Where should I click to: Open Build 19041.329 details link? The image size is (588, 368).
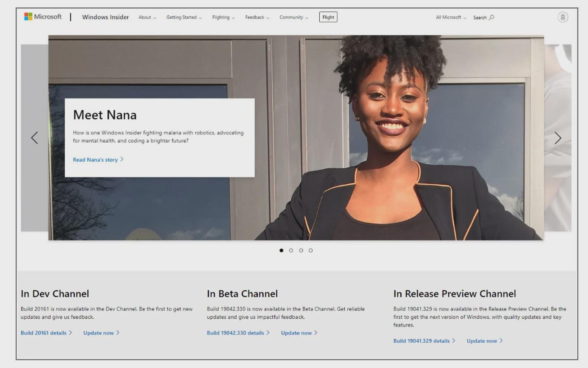pyautogui.click(x=424, y=341)
